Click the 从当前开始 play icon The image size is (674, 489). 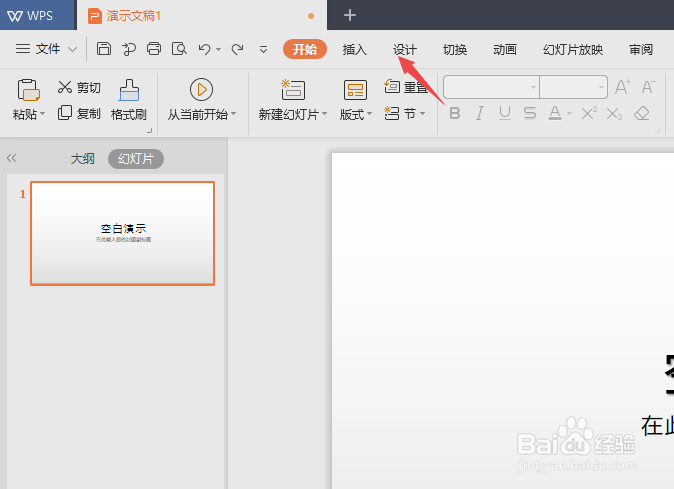click(x=201, y=90)
